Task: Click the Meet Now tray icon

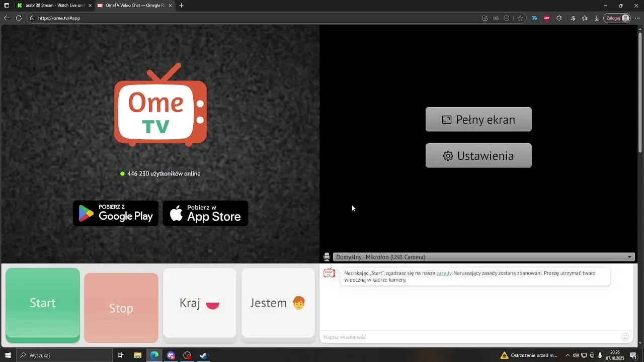Action: [592, 355]
